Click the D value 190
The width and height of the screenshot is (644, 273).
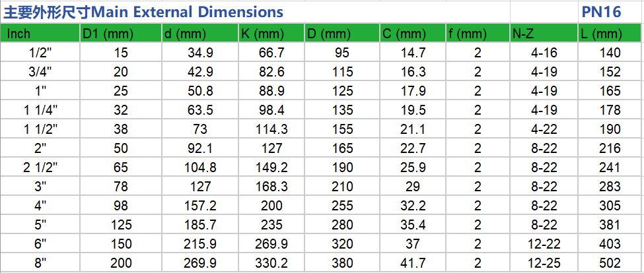tap(341, 167)
